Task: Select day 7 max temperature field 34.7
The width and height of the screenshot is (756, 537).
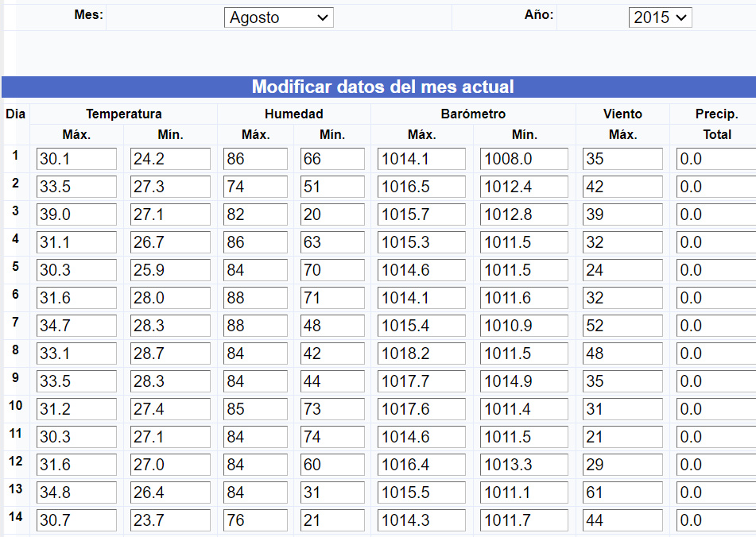Action: point(76,326)
